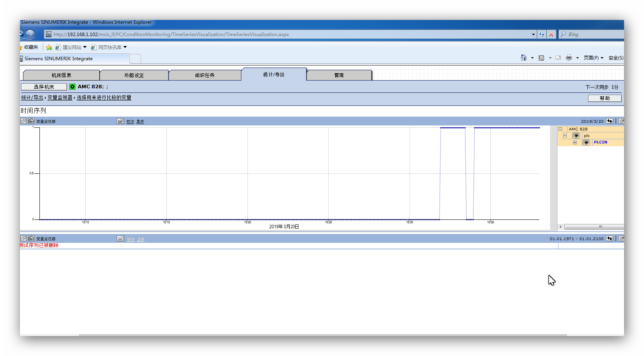Collapse the AMC 828 tree node
The image size is (644, 356).
[560, 129]
